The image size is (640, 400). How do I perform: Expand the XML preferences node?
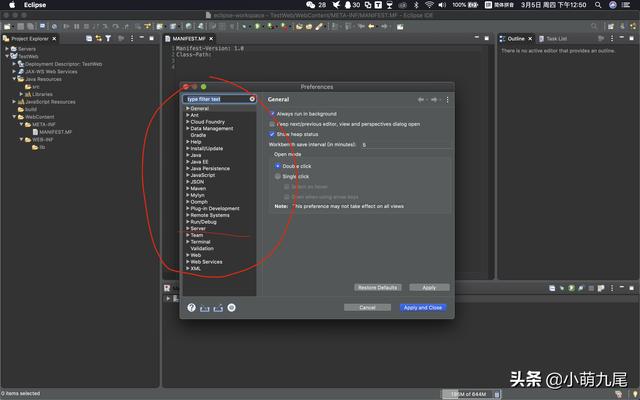click(188, 268)
